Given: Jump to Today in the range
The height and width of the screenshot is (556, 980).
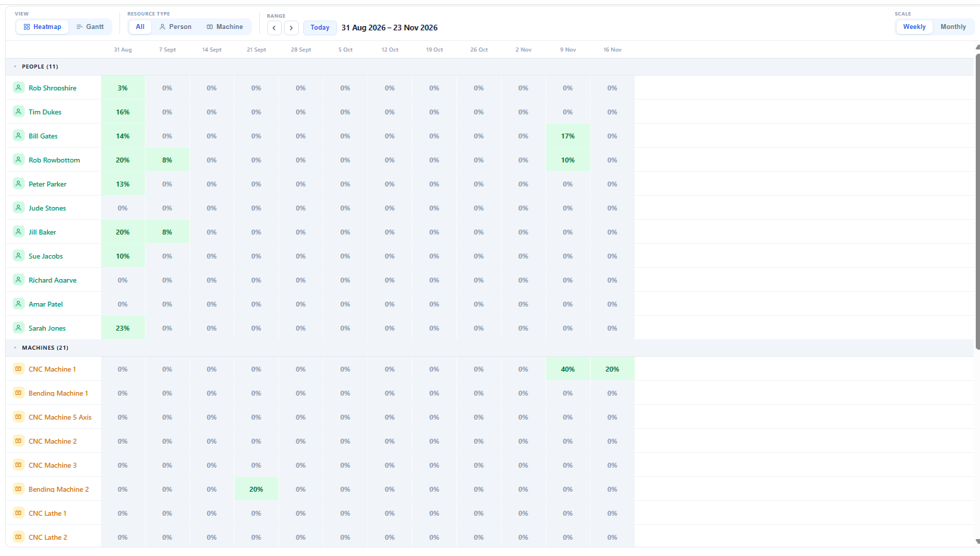Looking at the screenshot, I should click(x=320, y=28).
